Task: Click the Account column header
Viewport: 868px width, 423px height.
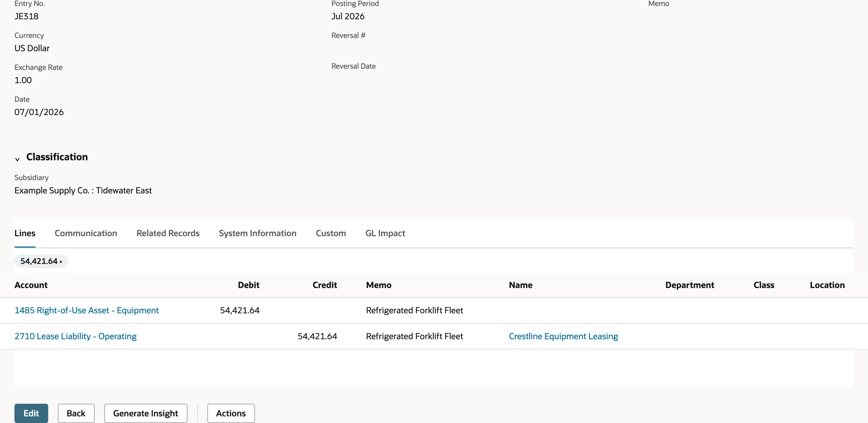Action: tap(31, 285)
